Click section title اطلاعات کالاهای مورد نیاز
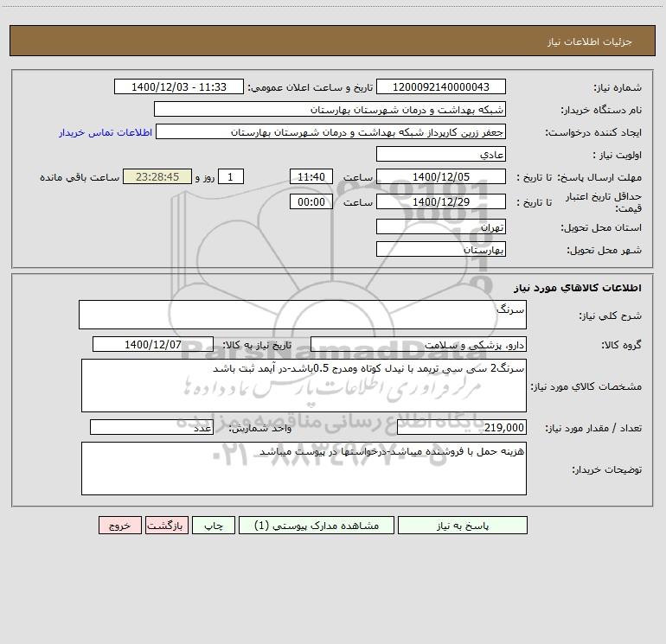 (x=577, y=288)
